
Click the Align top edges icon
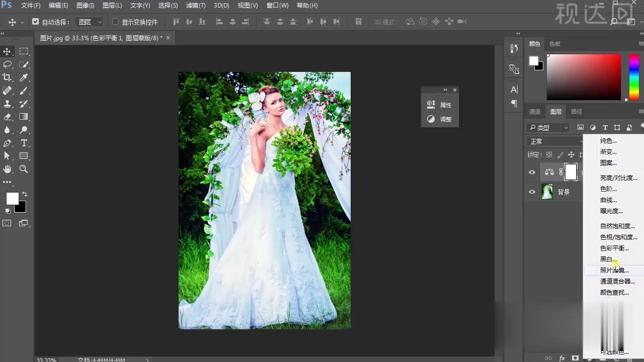[x=176, y=22]
